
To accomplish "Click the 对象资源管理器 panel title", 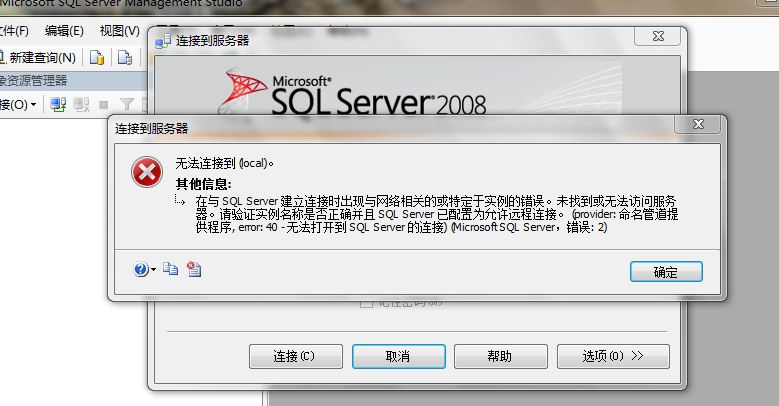I will (x=34, y=81).
